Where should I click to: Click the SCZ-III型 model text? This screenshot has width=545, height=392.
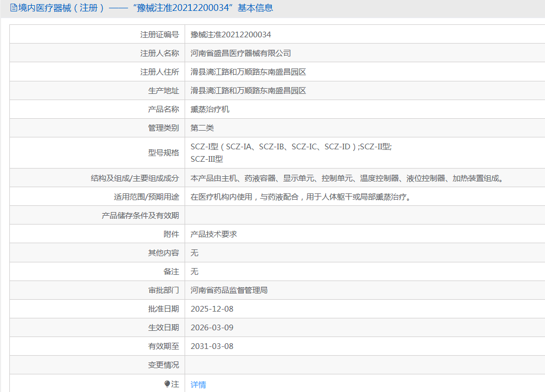point(207,159)
